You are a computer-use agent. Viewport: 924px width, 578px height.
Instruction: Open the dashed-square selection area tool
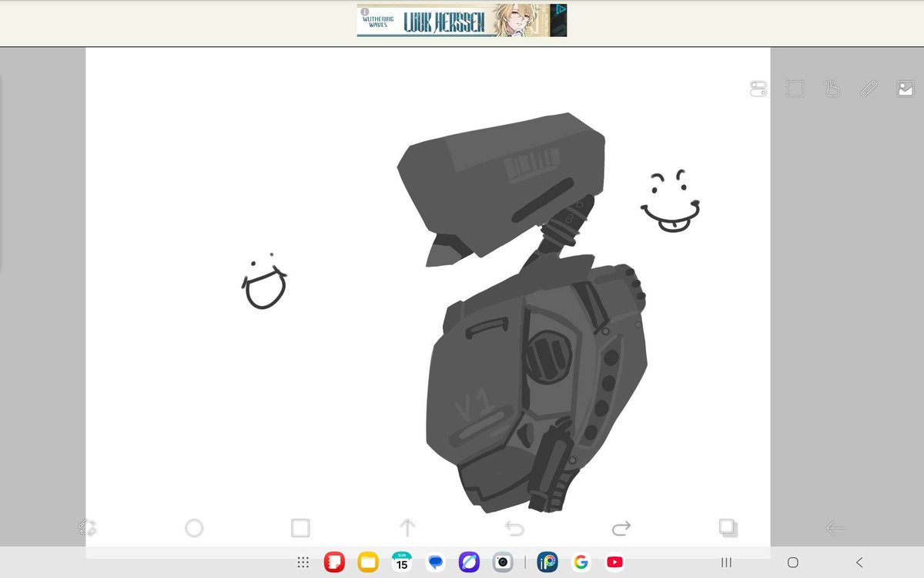click(x=795, y=89)
